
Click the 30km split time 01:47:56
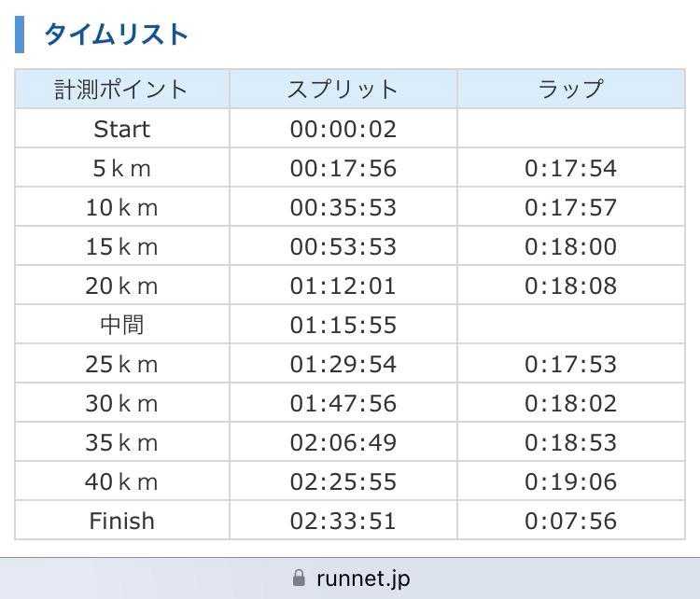pos(343,403)
